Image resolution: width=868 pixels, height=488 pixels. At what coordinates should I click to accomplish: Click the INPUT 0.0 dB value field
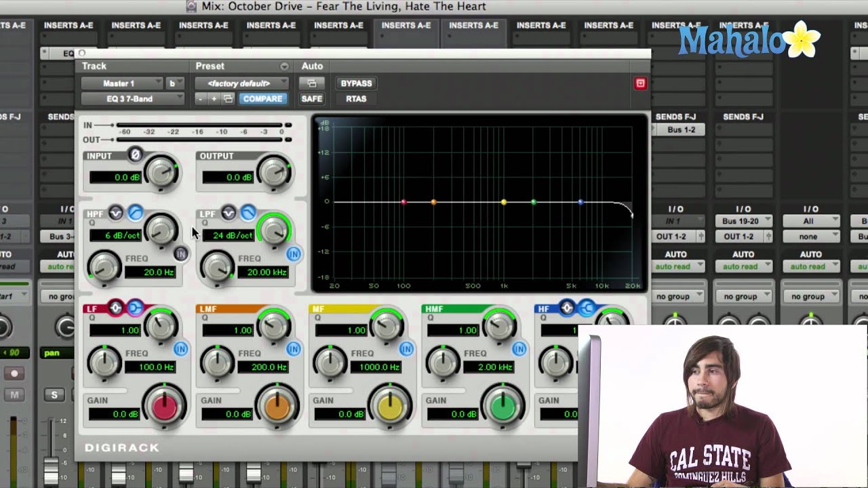[x=115, y=178]
